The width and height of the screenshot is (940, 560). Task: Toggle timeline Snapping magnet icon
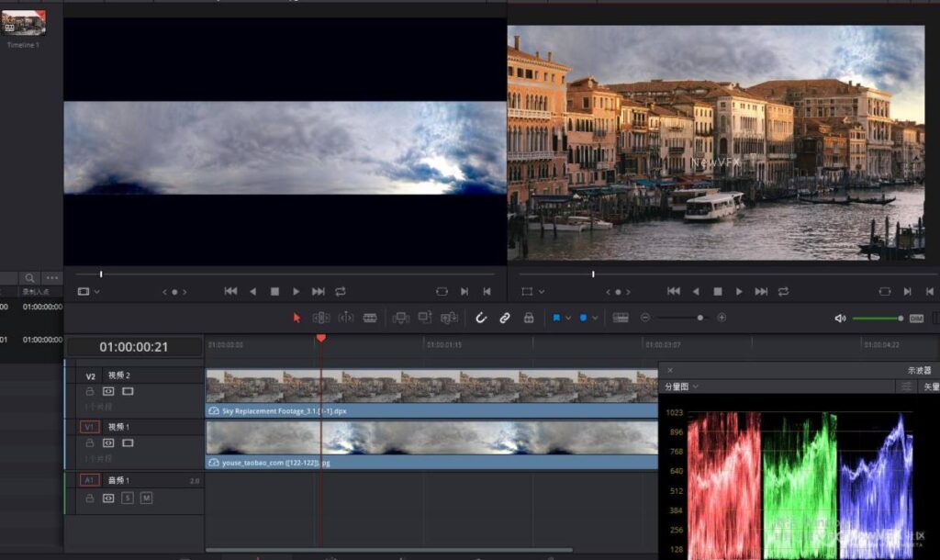481,318
